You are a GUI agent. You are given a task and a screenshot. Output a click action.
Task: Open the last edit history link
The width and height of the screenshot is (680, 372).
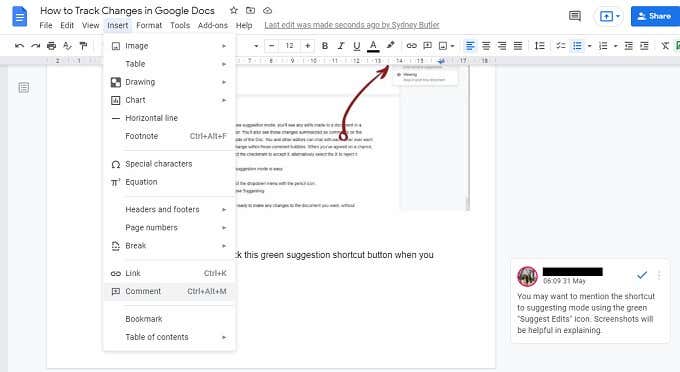(x=352, y=25)
